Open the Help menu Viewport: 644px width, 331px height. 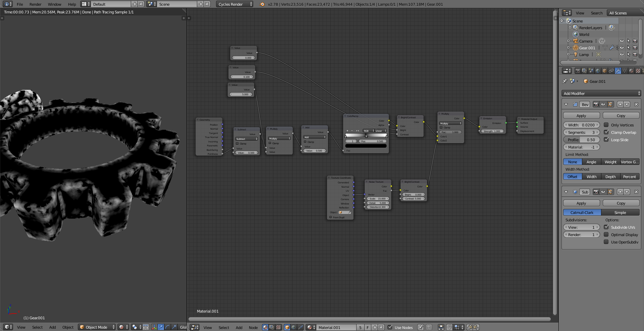coord(72,4)
